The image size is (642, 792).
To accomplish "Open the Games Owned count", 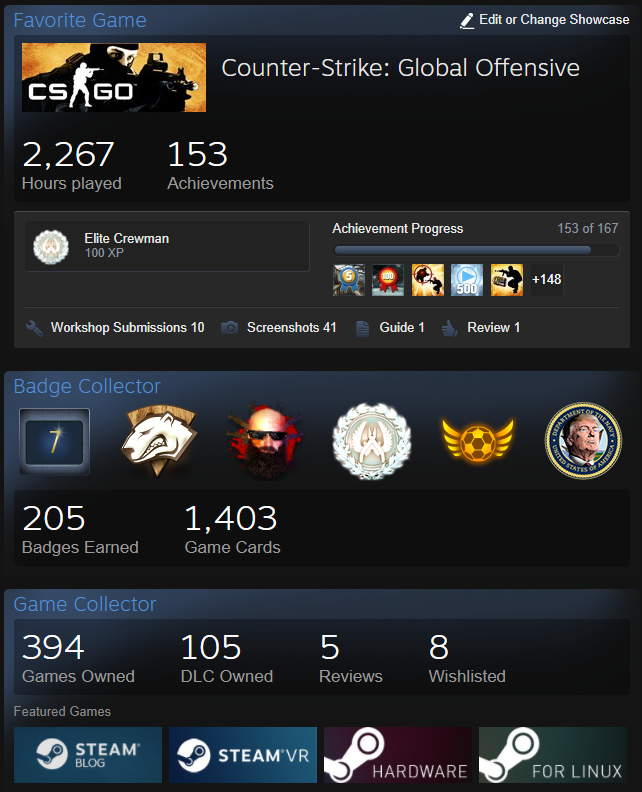I will coord(78,659).
